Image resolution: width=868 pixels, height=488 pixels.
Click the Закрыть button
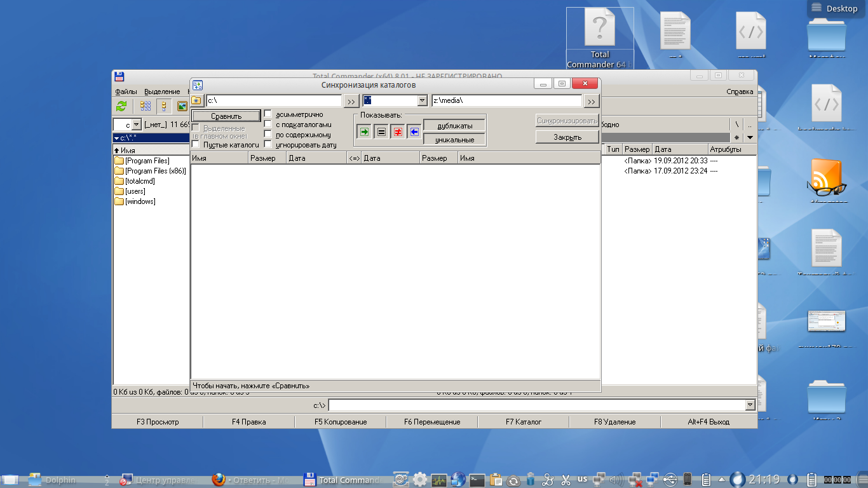567,137
